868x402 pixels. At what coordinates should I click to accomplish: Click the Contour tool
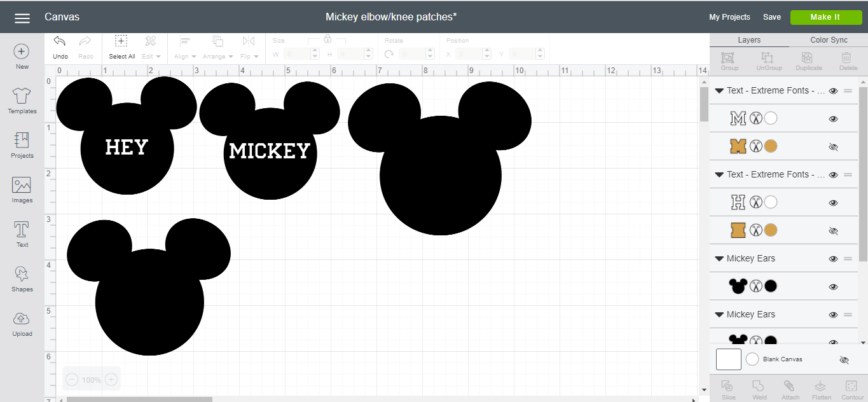(852, 390)
